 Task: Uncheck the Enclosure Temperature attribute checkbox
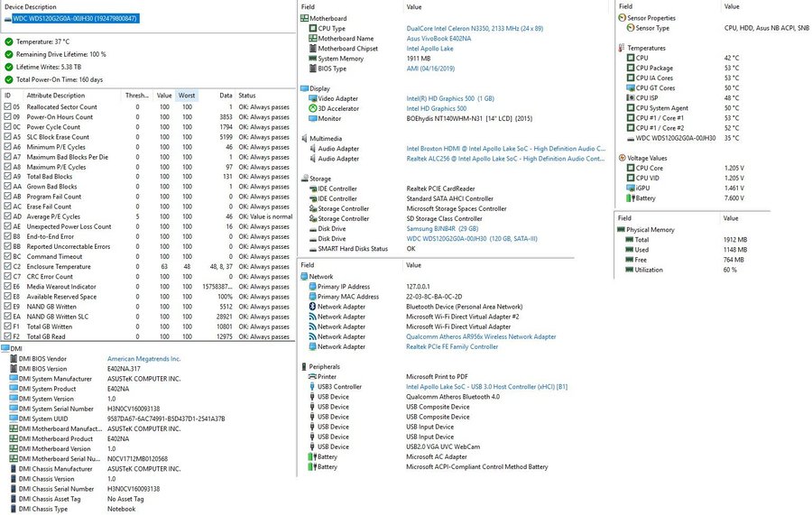tap(6, 266)
